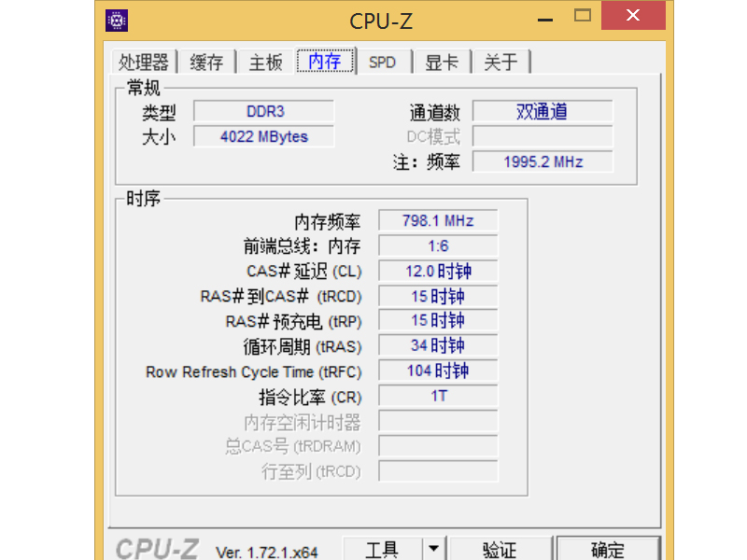Click the CPU-Z app icon in title bar
Screen dimensions: 747x560
(117, 21)
